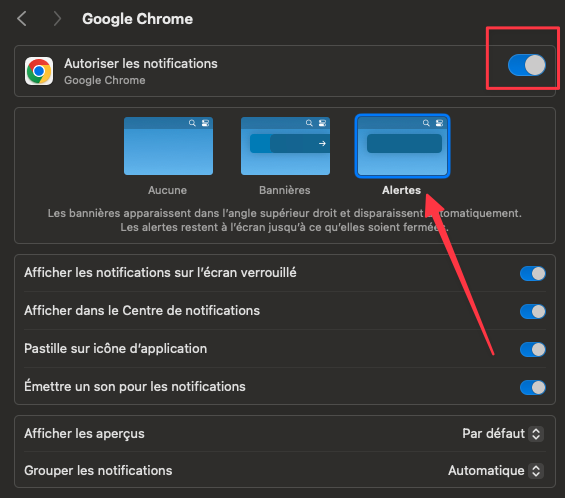Disable Pastille sur icône d'application
The width and height of the screenshot is (565, 498).
click(533, 350)
